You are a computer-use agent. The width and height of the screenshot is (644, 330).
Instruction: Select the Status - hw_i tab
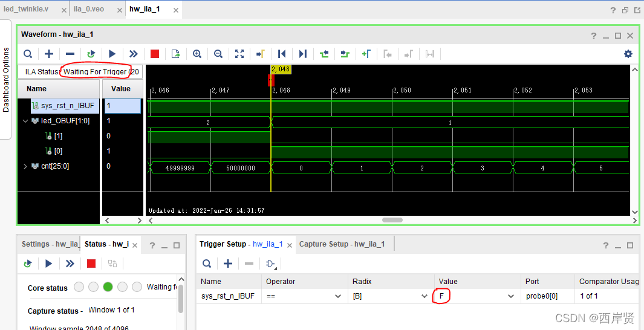107,244
